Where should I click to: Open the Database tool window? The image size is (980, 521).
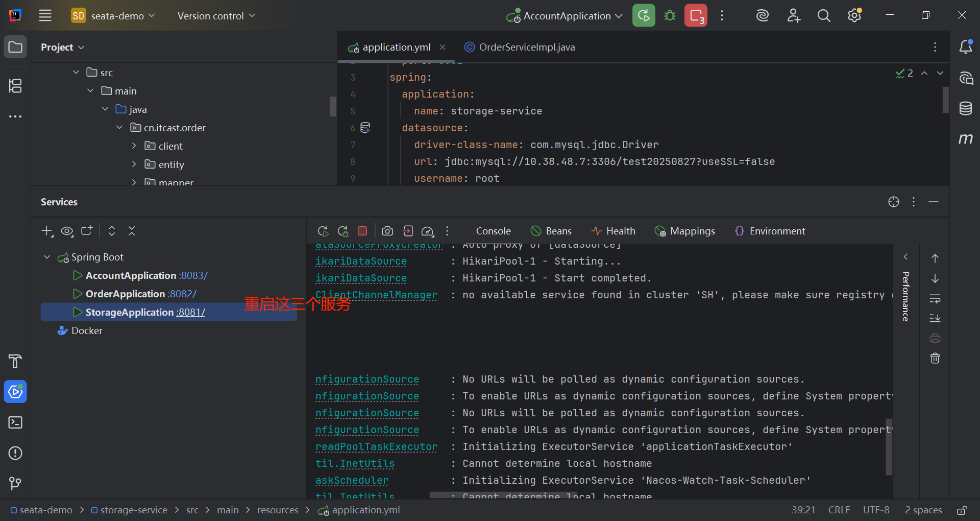966,108
